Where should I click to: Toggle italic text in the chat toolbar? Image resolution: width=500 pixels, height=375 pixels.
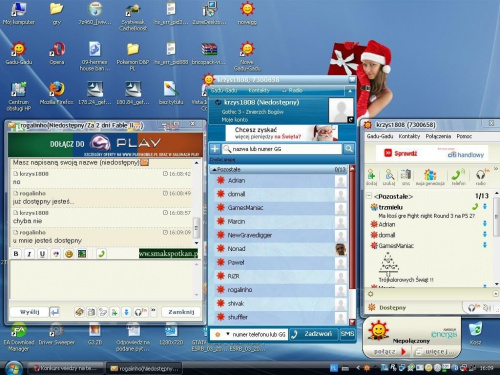[29, 254]
